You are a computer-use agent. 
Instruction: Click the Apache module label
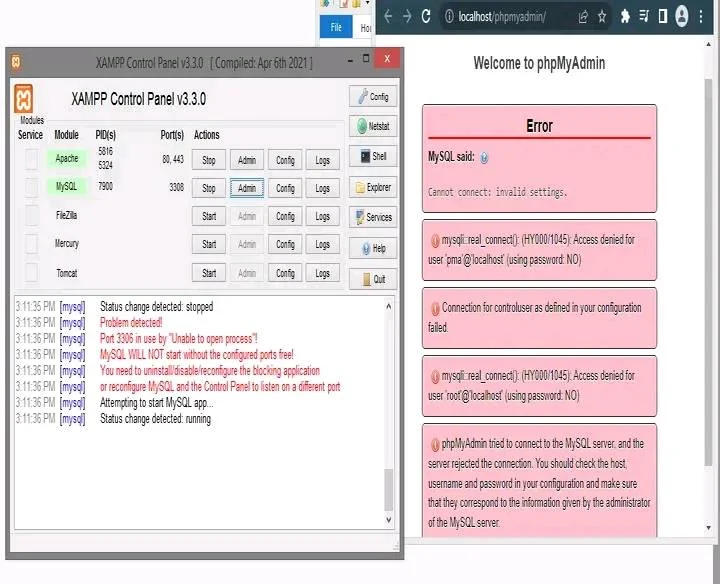pyautogui.click(x=67, y=158)
